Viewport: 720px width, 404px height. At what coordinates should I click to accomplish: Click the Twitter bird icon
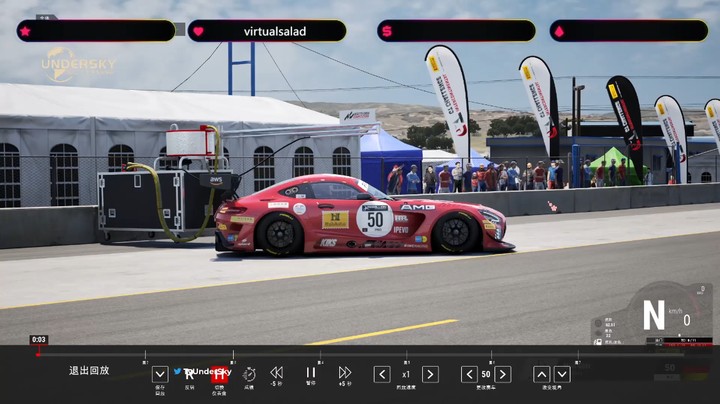[x=177, y=371]
